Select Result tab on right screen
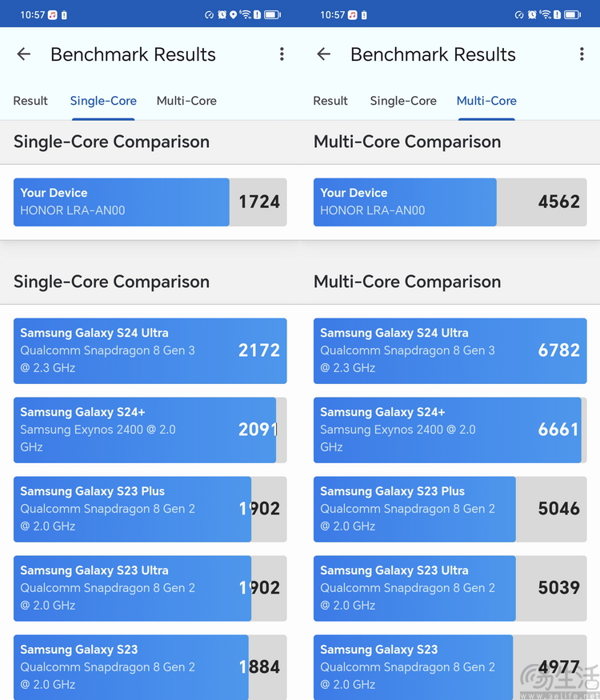 coord(330,101)
